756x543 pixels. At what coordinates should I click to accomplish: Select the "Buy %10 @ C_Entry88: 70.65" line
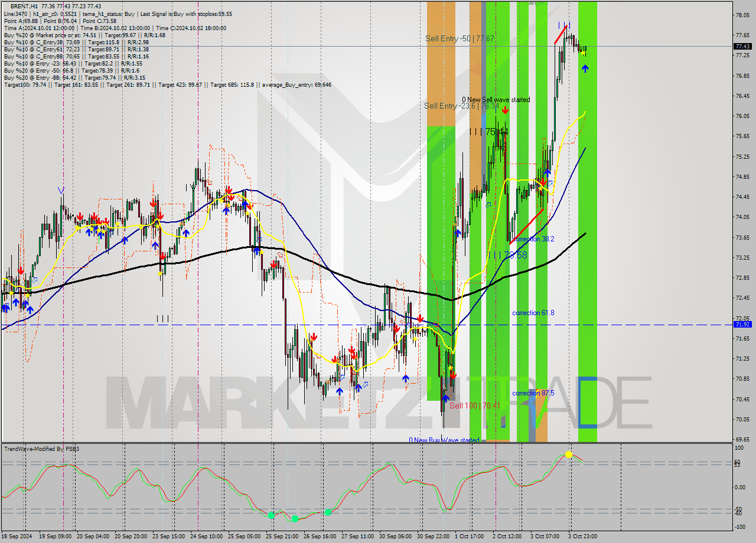[76, 56]
